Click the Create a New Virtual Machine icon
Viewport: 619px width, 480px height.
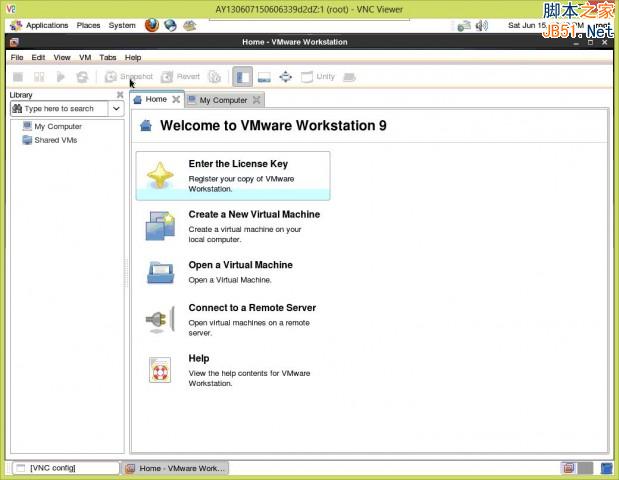(160, 226)
